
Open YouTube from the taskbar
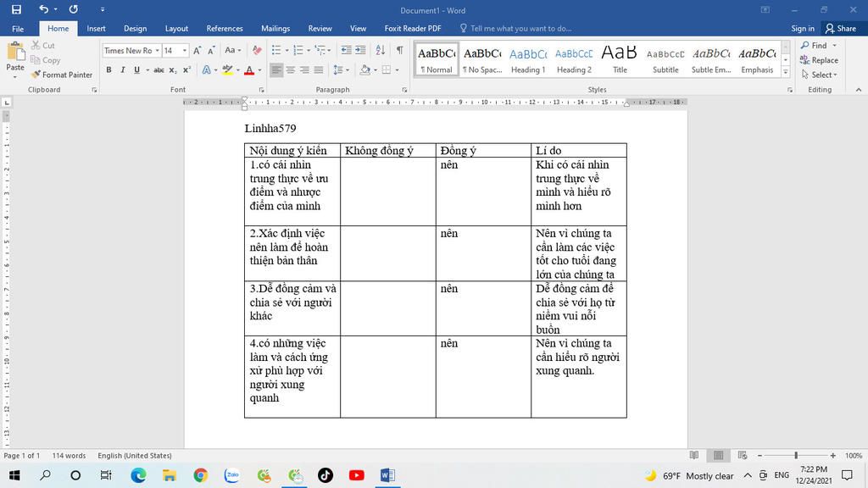click(357, 475)
